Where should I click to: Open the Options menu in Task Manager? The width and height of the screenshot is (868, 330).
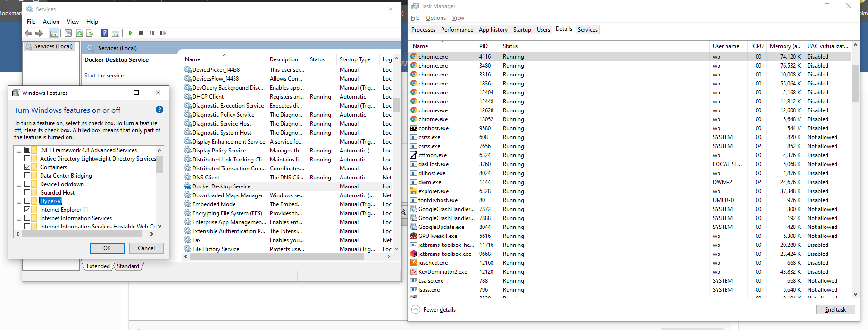click(435, 18)
